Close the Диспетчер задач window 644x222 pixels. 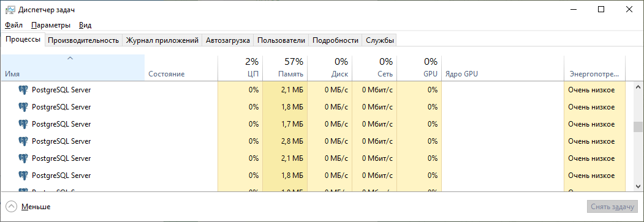(x=629, y=9)
